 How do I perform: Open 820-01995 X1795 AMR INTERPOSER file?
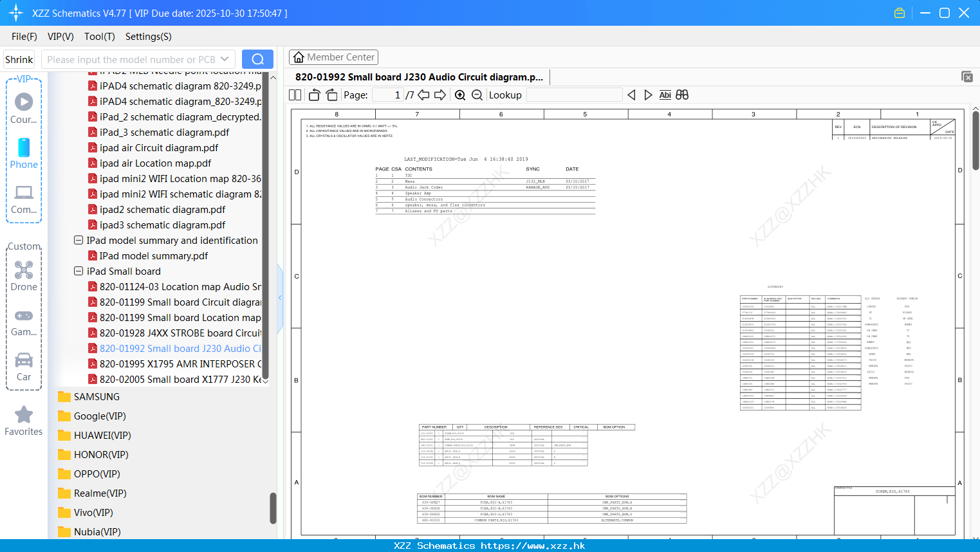click(x=174, y=363)
